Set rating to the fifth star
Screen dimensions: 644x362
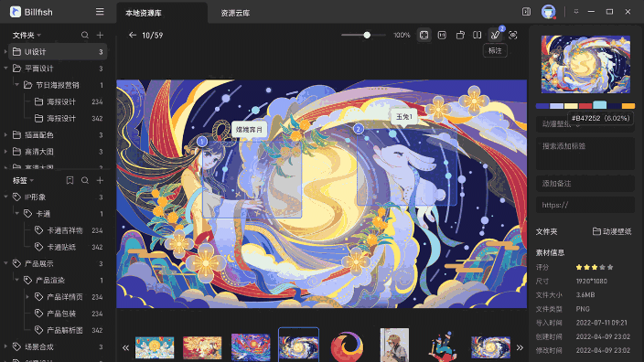point(610,267)
